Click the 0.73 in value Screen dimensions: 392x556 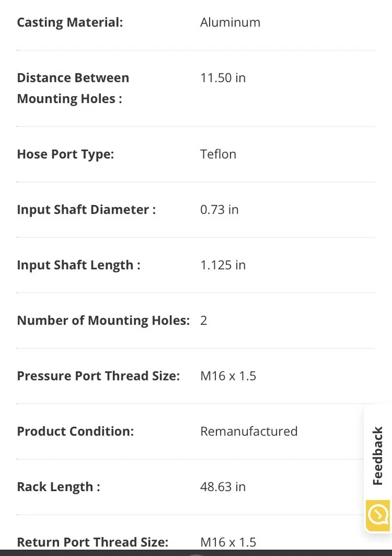coord(219,210)
